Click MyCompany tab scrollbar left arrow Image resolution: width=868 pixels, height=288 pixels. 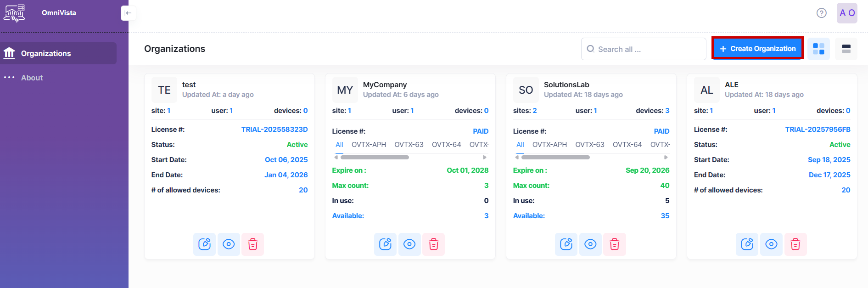click(x=336, y=157)
